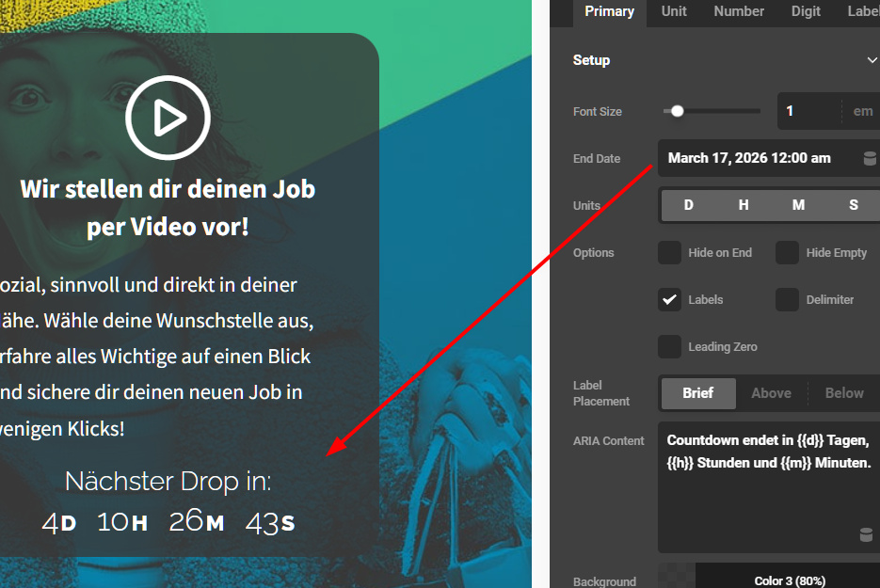Enable the Hide on End checkbox
Image resolution: width=880 pixels, height=588 pixels.
click(x=669, y=253)
